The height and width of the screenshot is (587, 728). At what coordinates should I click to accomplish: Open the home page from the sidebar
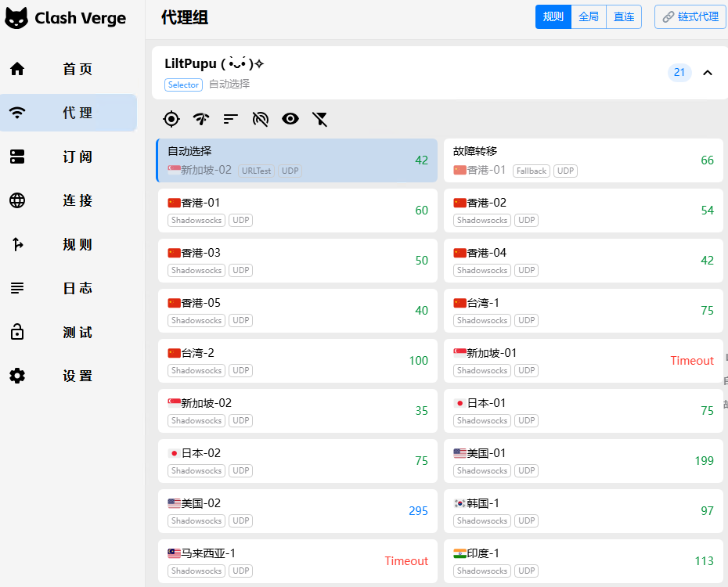[68, 69]
